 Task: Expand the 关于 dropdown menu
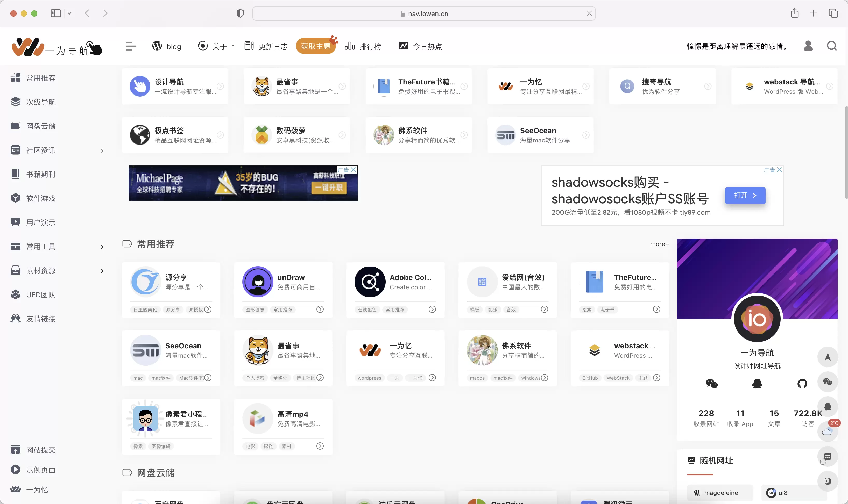coord(216,46)
